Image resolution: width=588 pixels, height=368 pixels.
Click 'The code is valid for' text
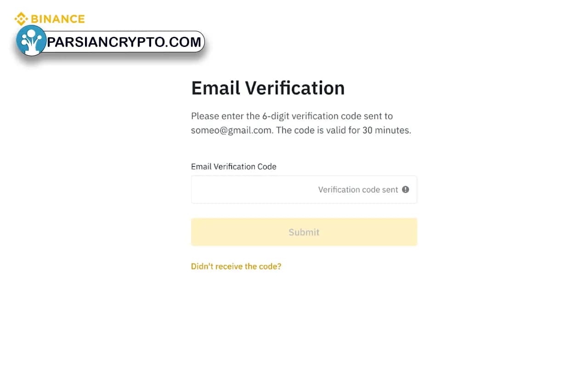coord(318,130)
